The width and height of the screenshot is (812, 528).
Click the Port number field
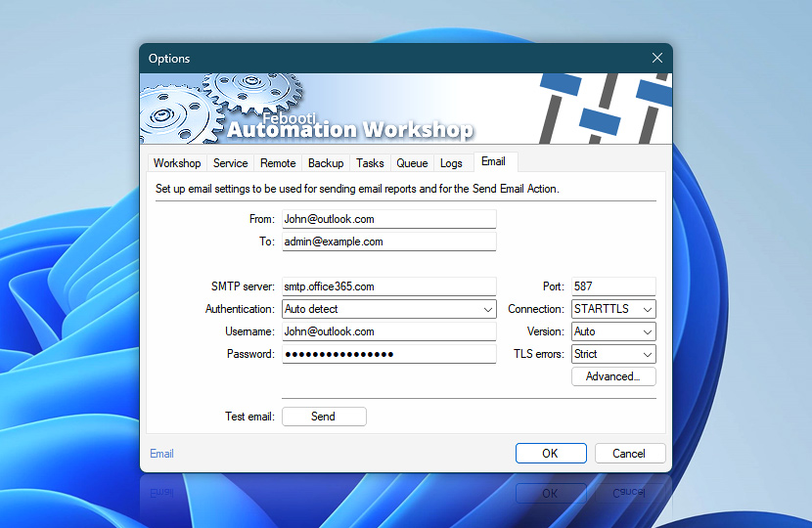(x=613, y=286)
